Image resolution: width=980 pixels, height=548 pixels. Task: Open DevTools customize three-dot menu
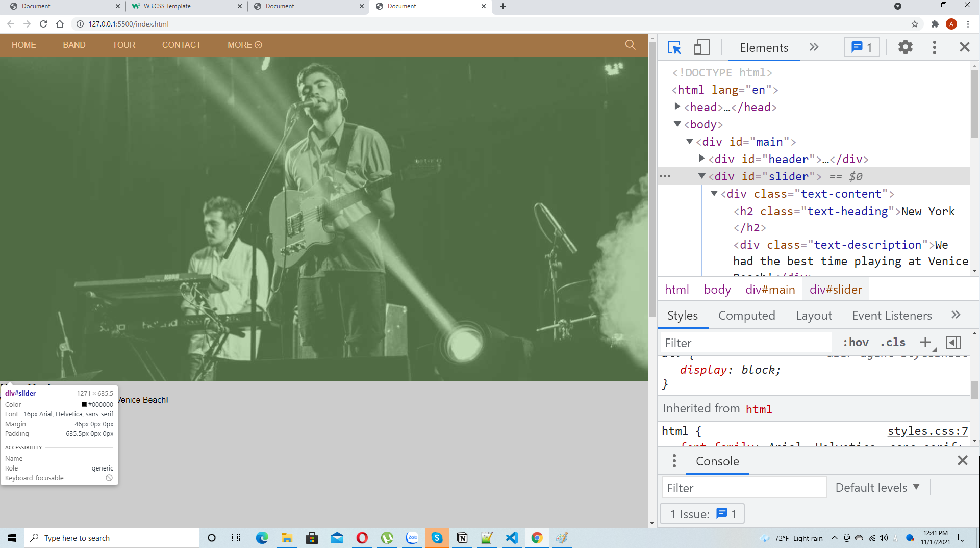pyautogui.click(x=934, y=47)
